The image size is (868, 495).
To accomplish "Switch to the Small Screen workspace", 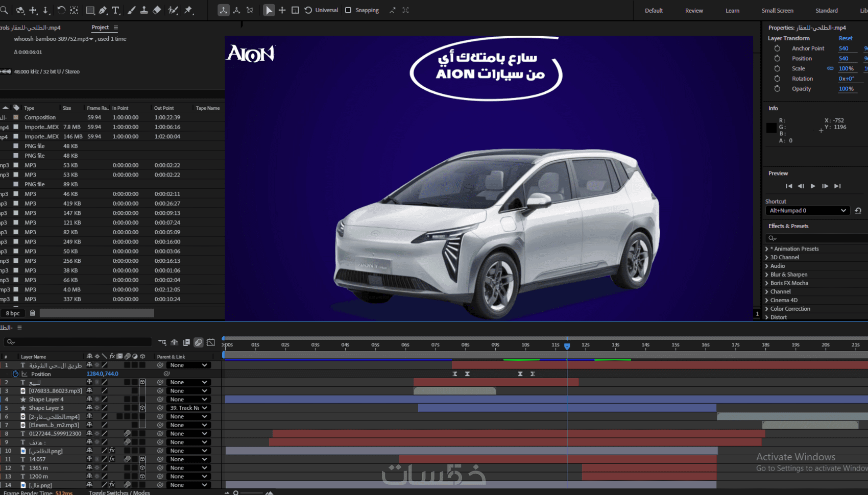I will (777, 10).
